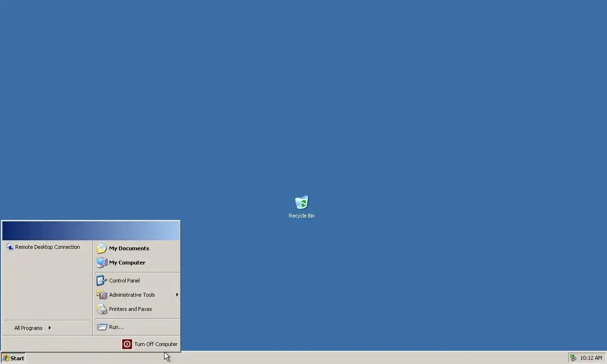Click the network tray icon near the clock
607x364 pixels.
coord(573,358)
